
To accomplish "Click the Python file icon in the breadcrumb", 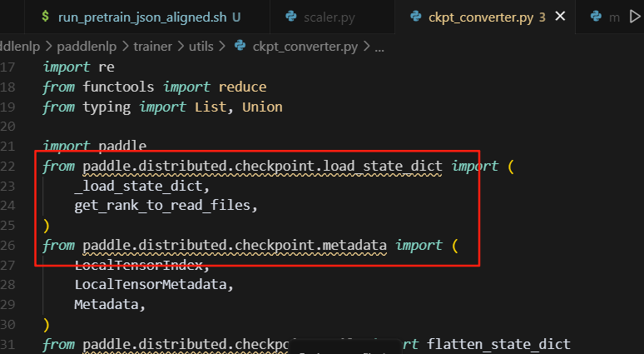I will pos(241,47).
